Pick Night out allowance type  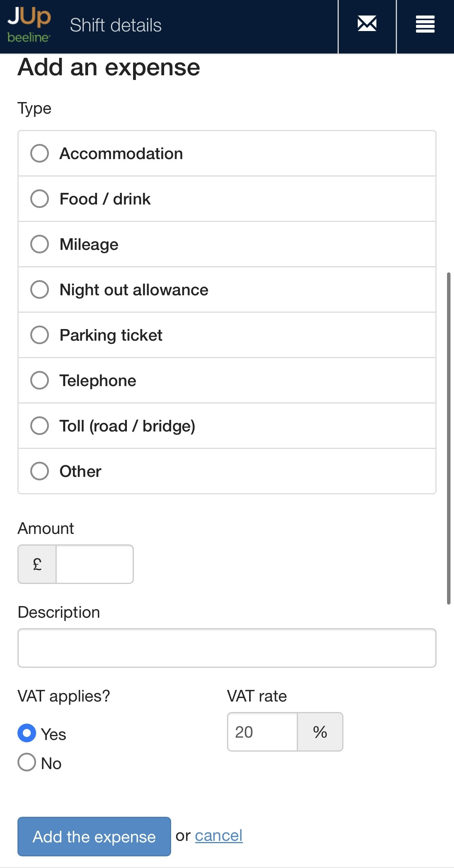[x=40, y=290]
